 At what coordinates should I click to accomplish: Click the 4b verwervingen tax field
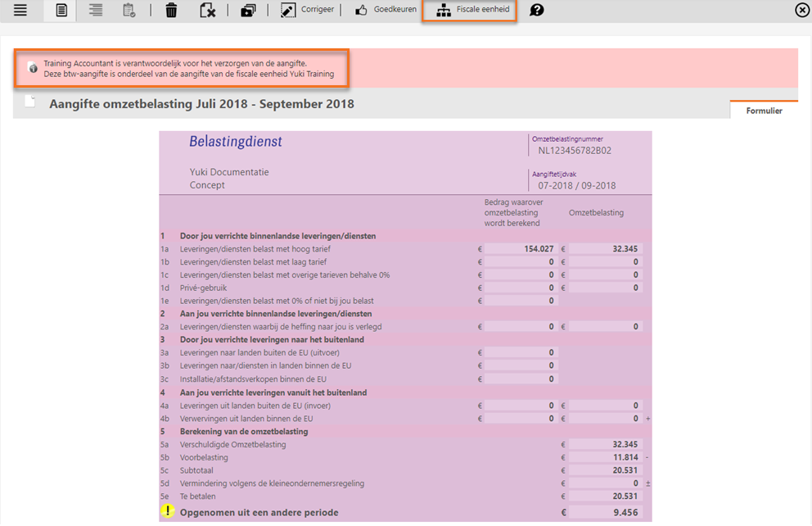(606, 418)
